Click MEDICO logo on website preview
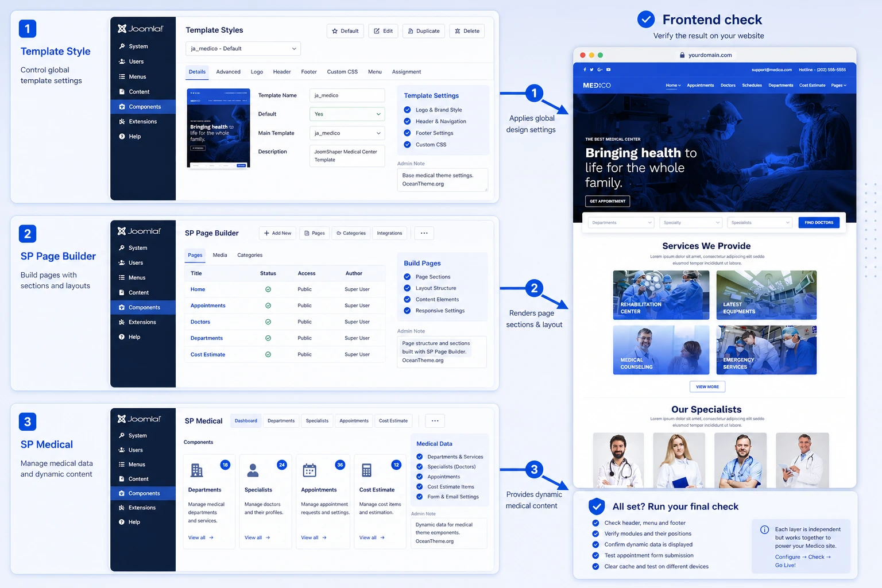 pos(597,85)
